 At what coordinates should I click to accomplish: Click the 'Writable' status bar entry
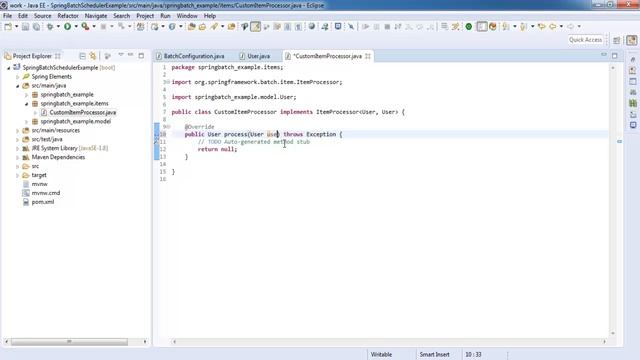coord(381,354)
